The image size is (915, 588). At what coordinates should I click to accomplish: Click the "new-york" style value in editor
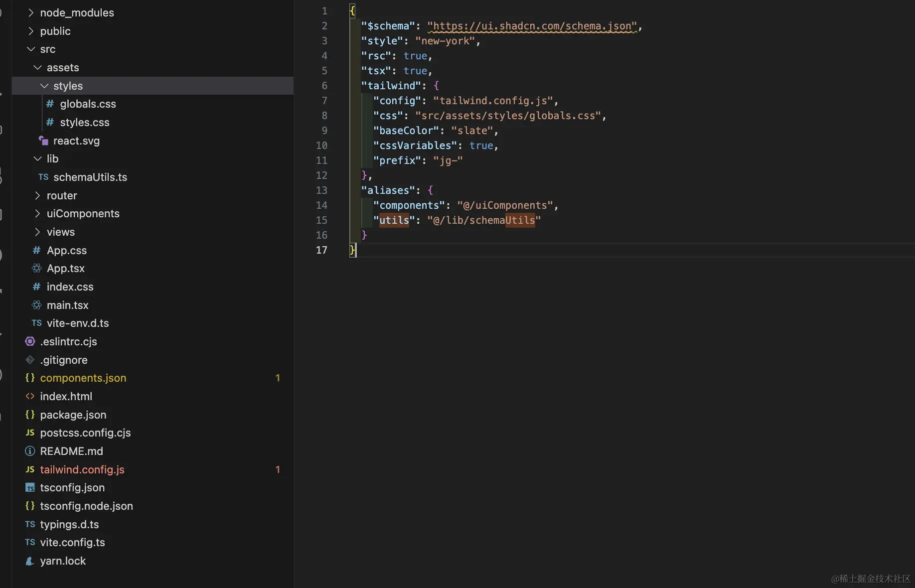click(446, 41)
